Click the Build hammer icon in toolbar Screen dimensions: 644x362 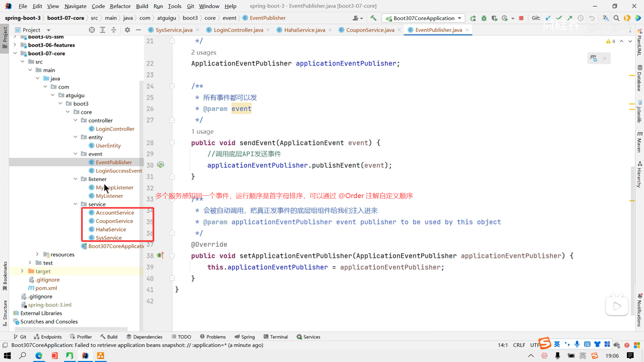pos(373,18)
